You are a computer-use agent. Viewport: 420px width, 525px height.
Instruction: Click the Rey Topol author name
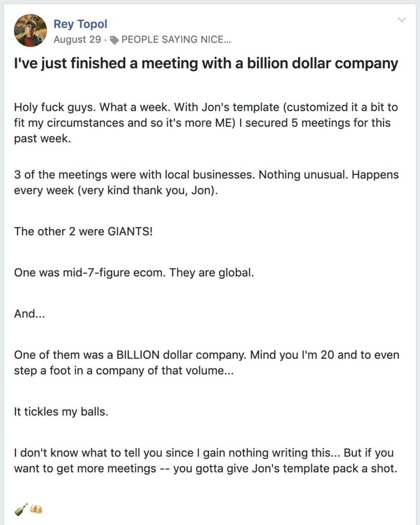click(x=81, y=24)
